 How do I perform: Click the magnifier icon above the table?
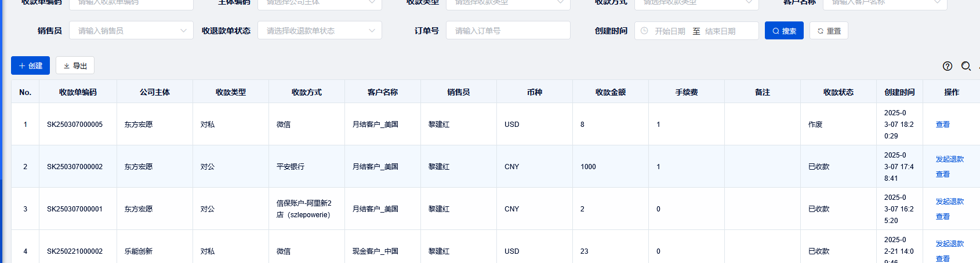[x=966, y=66]
